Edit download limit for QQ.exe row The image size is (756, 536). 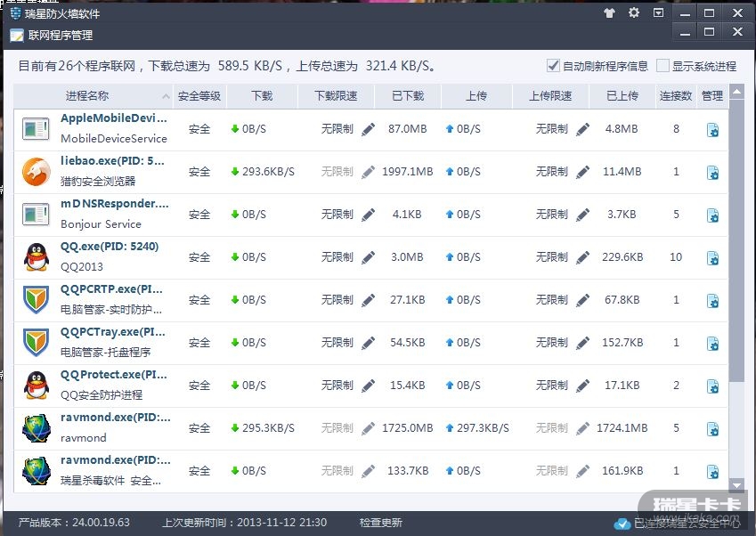click(x=368, y=257)
